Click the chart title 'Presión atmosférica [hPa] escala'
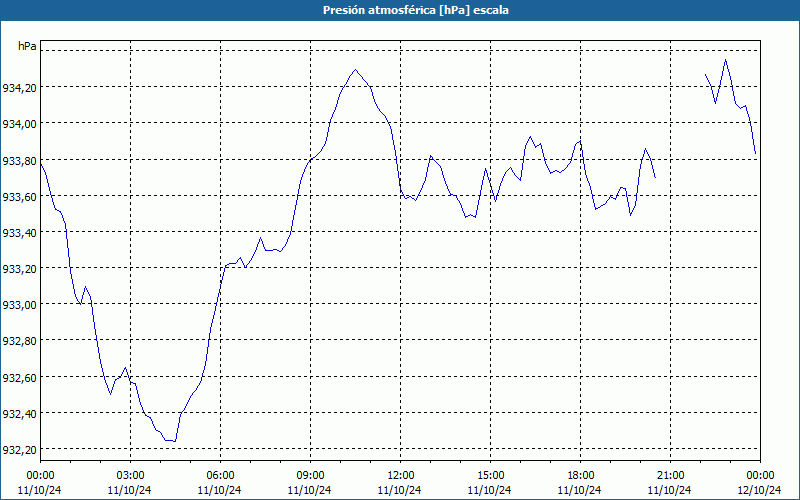Image resolution: width=800 pixels, height=500 pixels. click(x=415, y=10)
